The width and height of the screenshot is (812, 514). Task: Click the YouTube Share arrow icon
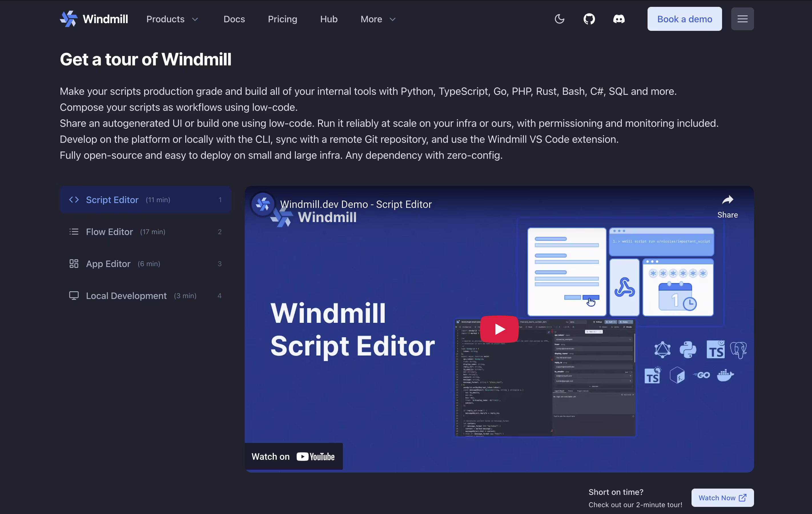727,200
